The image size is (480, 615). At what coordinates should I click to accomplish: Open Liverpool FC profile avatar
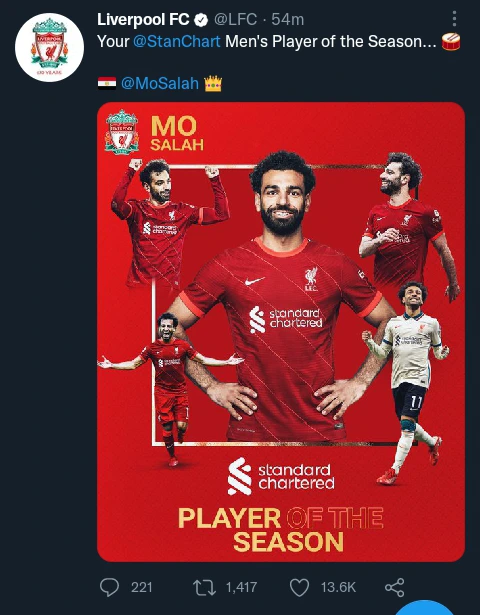49,47
